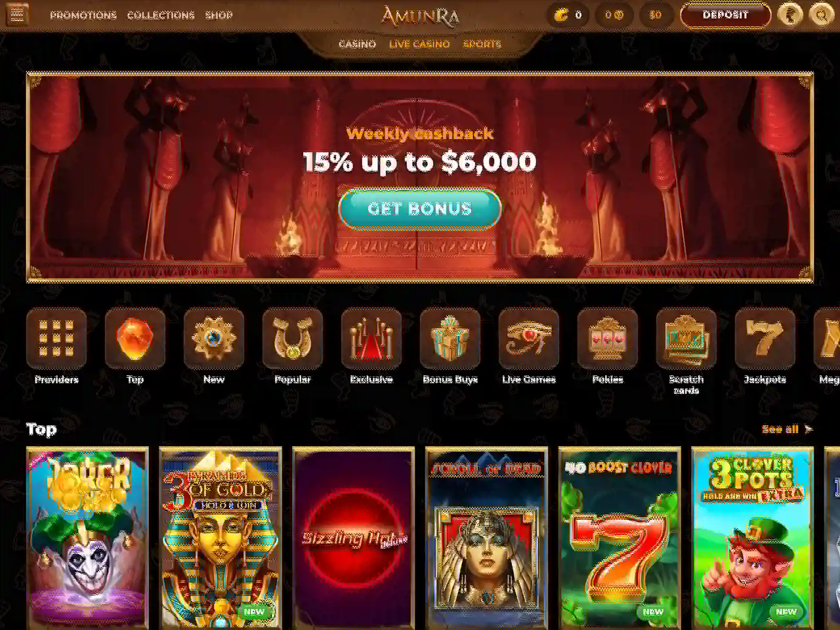Open the Promotions menu item
Image resolution: width=840 pixels, height=630 pixels.
[x=83, y=15]
